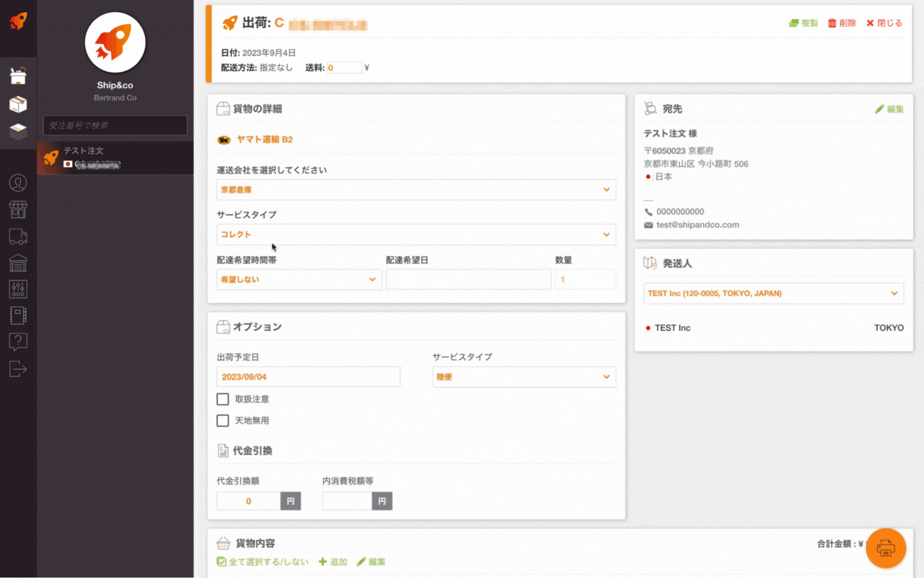Click the 削除 delete link
The height and width of the screenshot is (578, 924).
[x=842, y=23]
